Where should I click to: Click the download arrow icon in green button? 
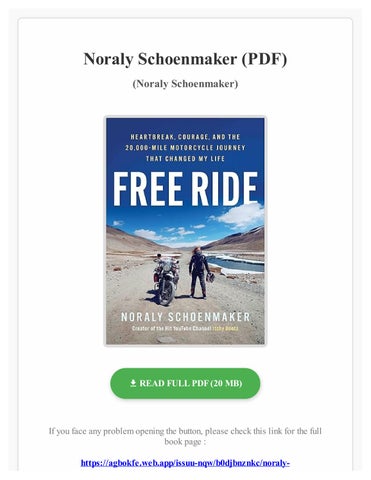(x=133, y=383)
